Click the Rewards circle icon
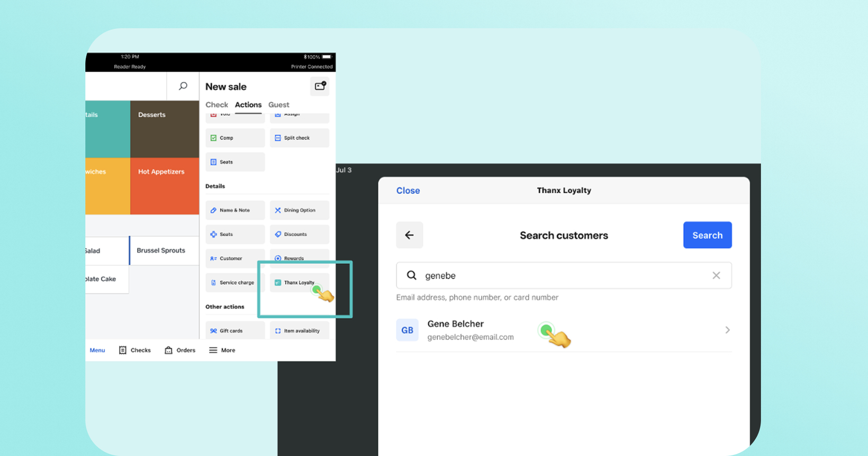The image size is (868, 456). coord(278,258)
